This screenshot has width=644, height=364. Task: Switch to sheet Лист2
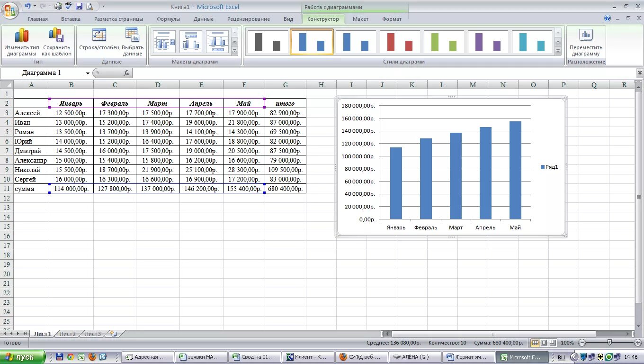pos(67,334)
